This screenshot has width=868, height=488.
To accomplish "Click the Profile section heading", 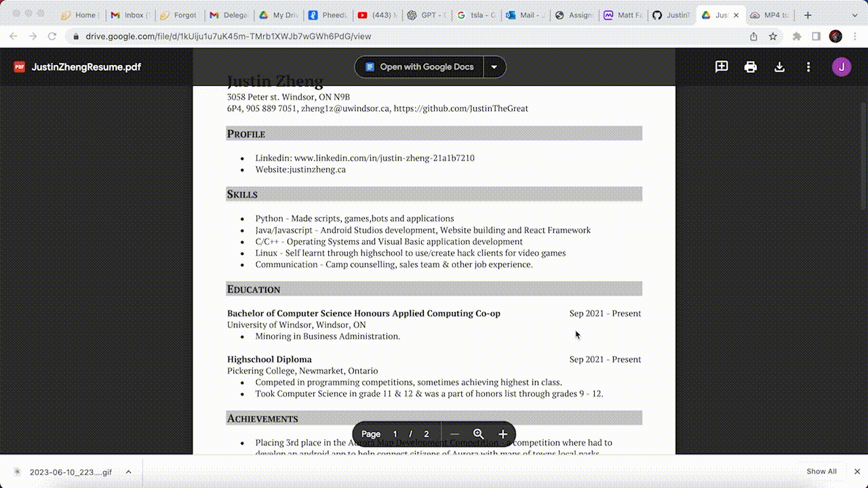I will [434, 134].
